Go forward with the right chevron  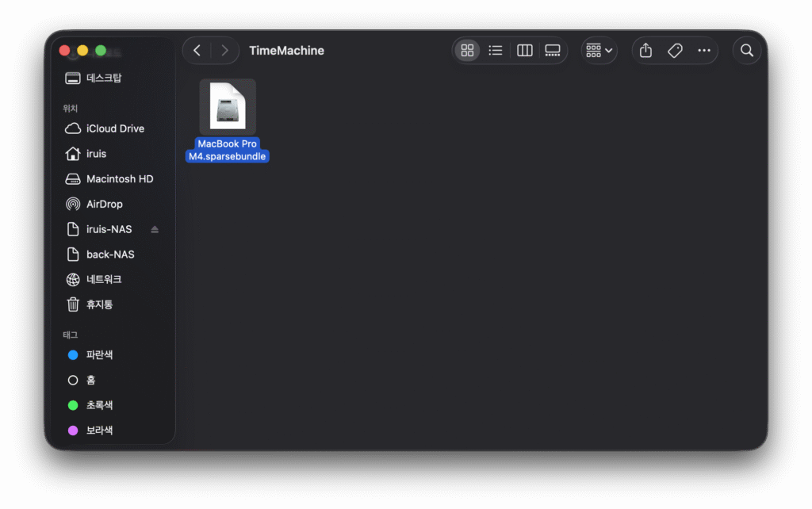[x=225, y=51]
